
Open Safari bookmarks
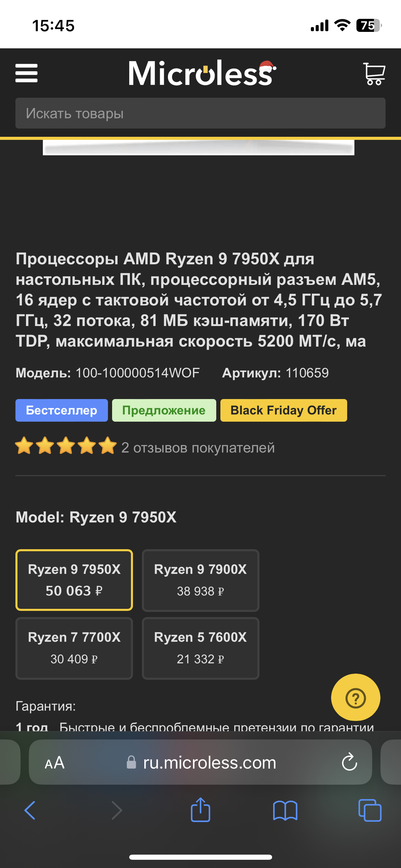[x=285, y=810]
